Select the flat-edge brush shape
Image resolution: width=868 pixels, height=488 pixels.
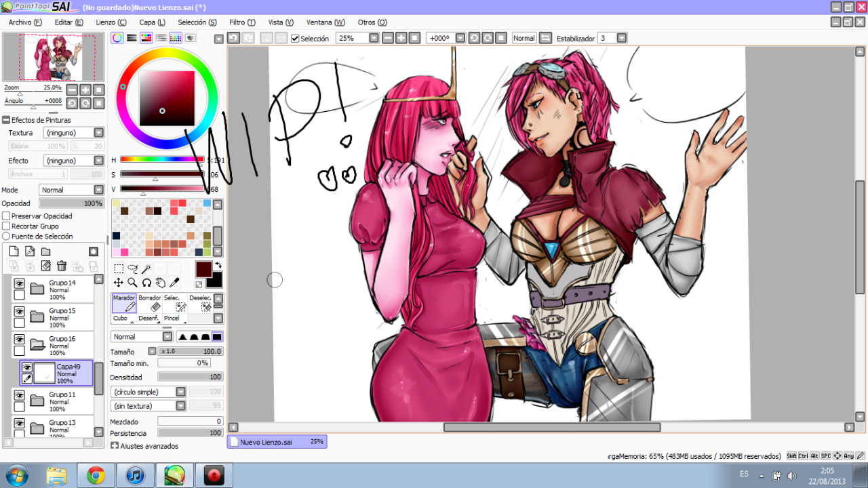click(217, 337)
